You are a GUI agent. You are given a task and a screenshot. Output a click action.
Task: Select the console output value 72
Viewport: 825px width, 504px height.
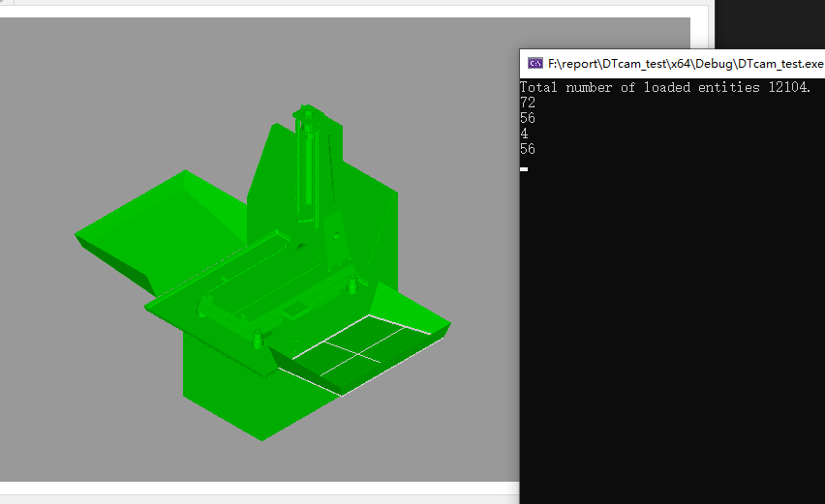coord(527,103)
